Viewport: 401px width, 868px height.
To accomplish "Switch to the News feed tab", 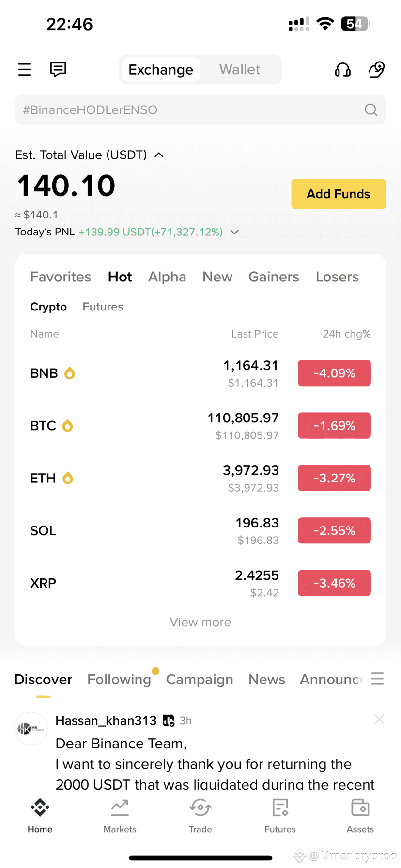I will [267, 680].
